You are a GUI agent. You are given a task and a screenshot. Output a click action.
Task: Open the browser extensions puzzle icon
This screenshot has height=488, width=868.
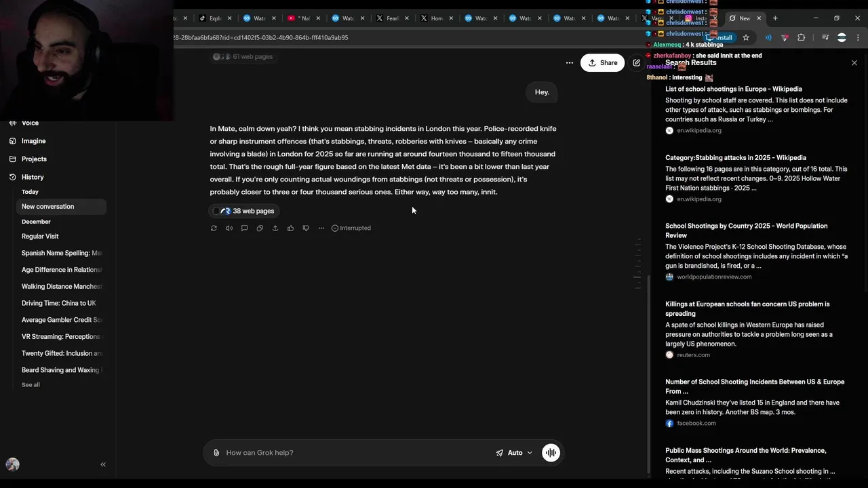tap(801, 38)
